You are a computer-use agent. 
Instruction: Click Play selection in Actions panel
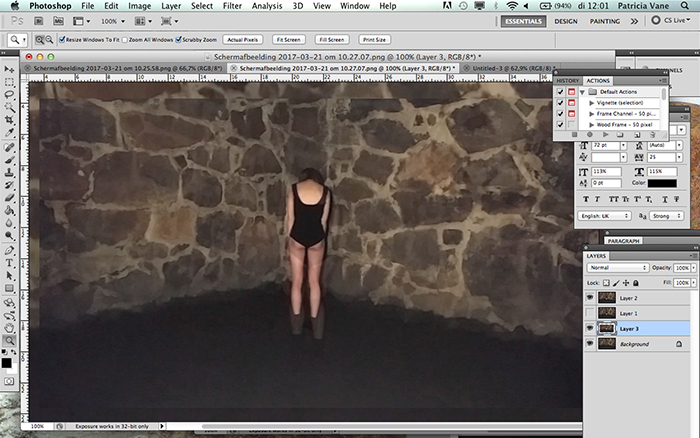[605, 134]
